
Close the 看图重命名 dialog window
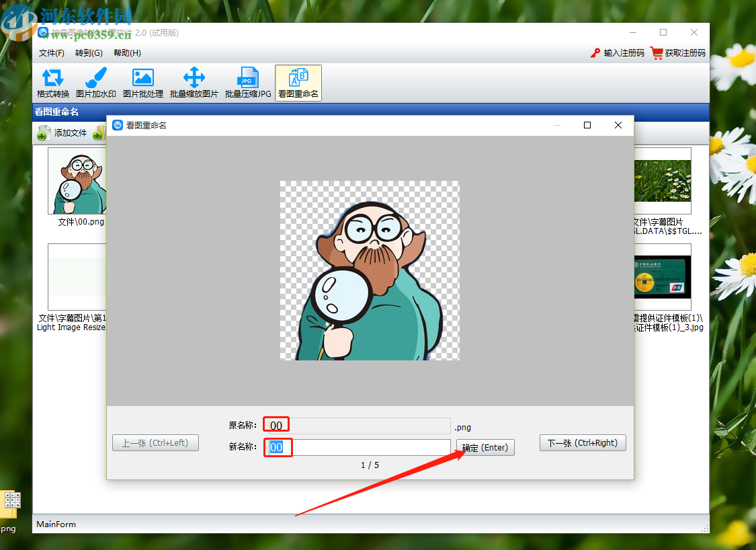coord(618,125)
